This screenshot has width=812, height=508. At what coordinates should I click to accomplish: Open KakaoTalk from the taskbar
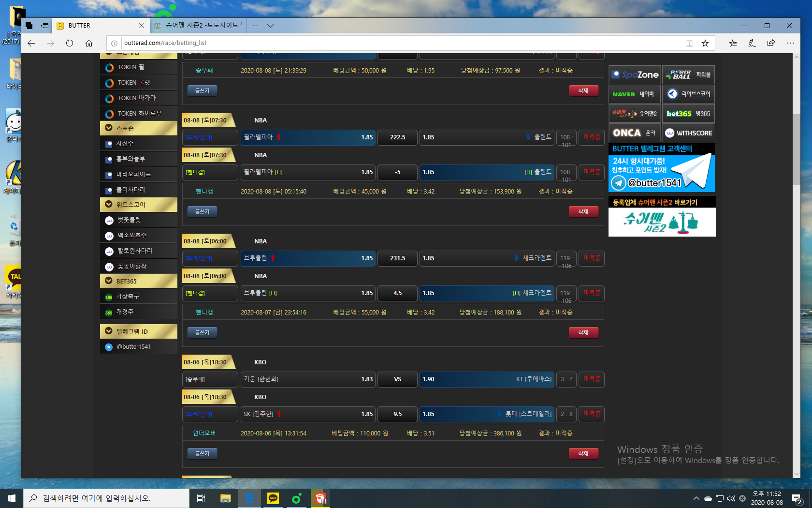273,498
